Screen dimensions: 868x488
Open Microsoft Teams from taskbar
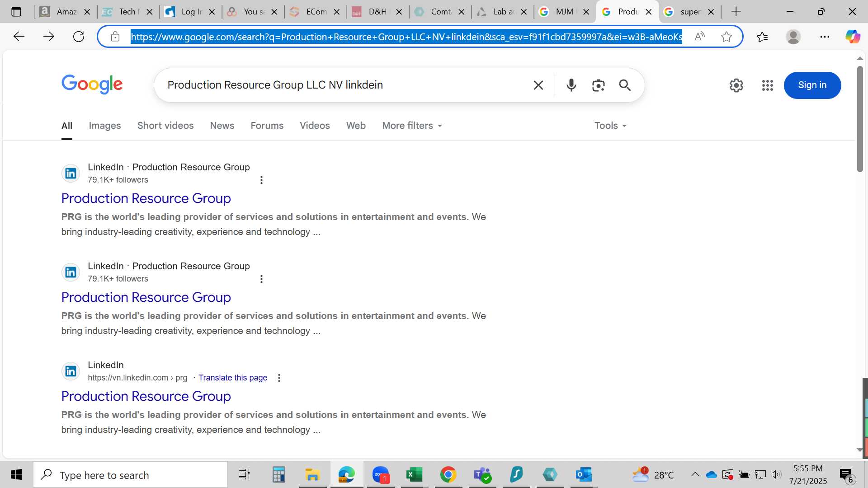(x=482, y=474)
